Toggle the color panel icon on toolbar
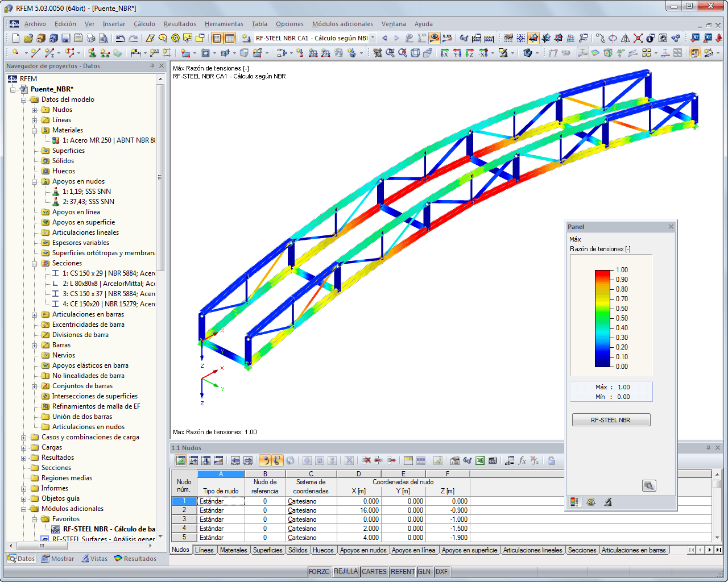This screenshot has height=582, width=728. pos(694,52)
